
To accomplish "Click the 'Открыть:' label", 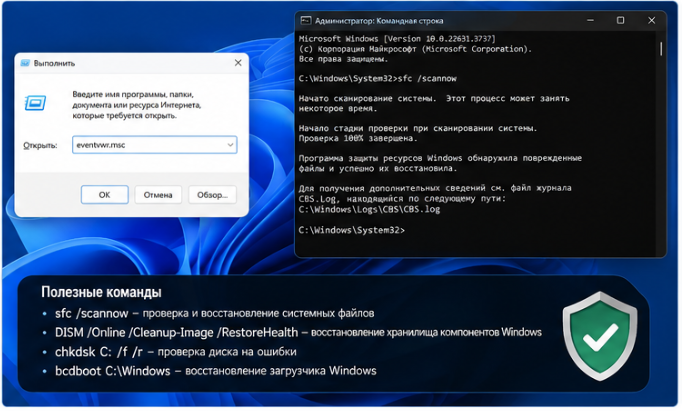I will point(40,146).
